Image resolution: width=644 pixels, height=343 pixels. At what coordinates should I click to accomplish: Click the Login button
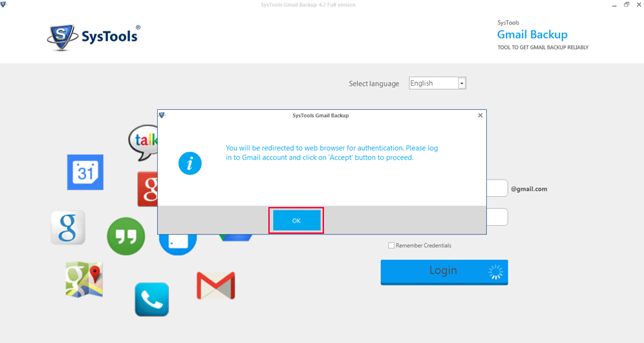click(444, 271)
